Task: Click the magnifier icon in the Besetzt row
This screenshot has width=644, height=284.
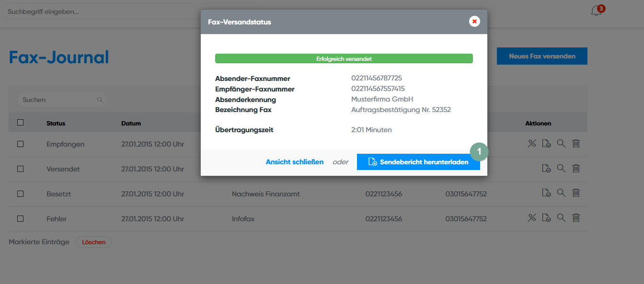Action: (x=561, y=193)
